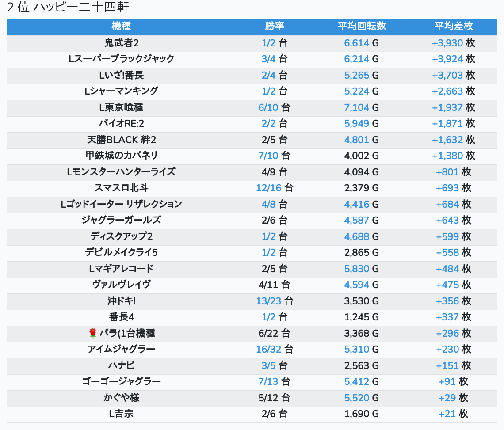Select the Lスーパーブラックジャック row name
The width and height of the screenshot is (504, 430).
coord(121,59)
